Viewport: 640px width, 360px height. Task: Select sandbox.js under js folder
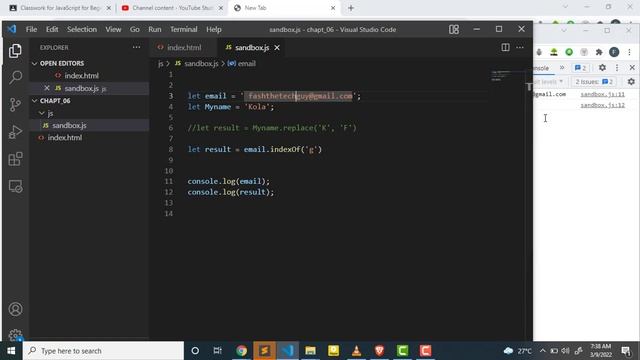tap(69, 125)
